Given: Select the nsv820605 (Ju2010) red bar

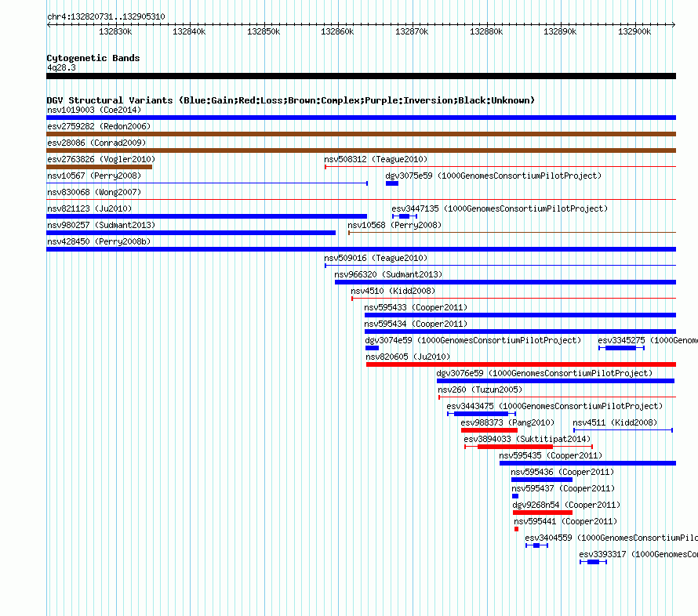Looking at the screenshot, I should tap(522, 364).
